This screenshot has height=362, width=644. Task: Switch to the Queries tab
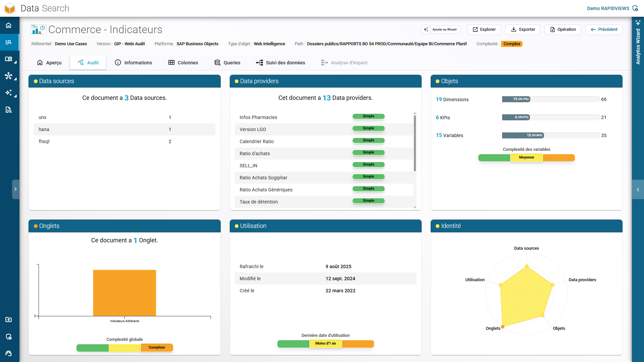pos(227,63)
